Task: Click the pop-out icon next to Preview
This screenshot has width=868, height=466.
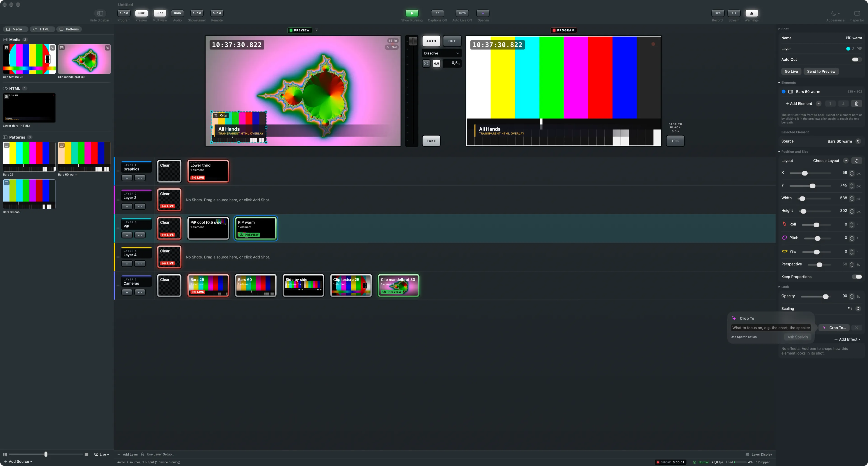Action: click(x=316, y=30)
